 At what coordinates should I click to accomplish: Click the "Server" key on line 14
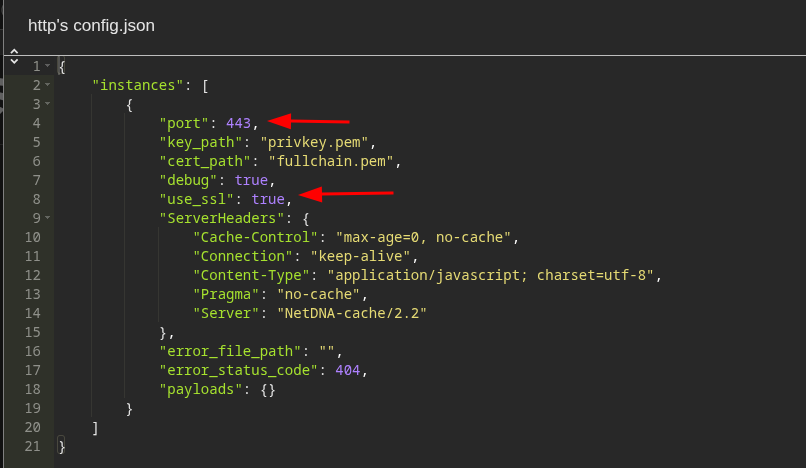226,314
